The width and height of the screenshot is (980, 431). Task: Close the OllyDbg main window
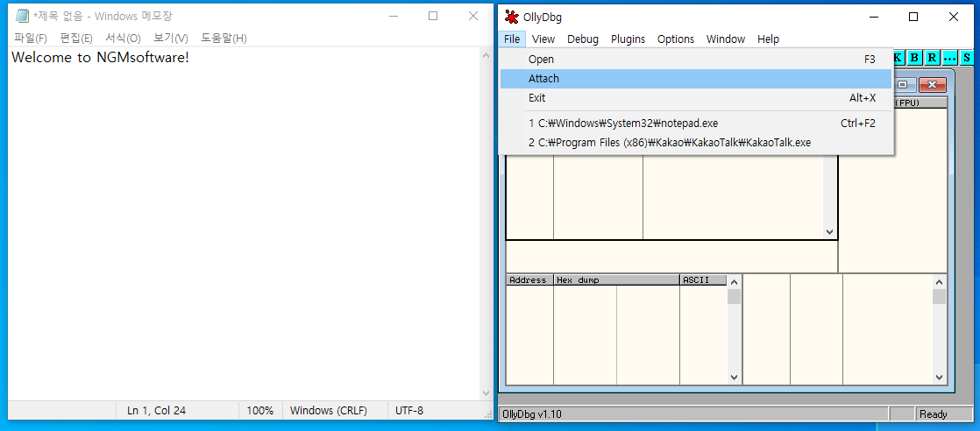click(x=953, y=17)
